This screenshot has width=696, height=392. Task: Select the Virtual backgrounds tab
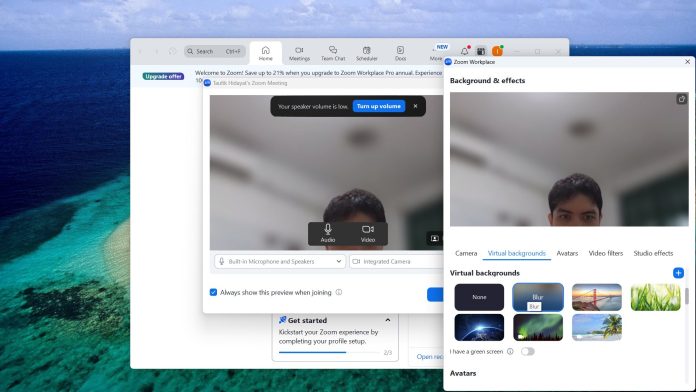pos(517,253)
